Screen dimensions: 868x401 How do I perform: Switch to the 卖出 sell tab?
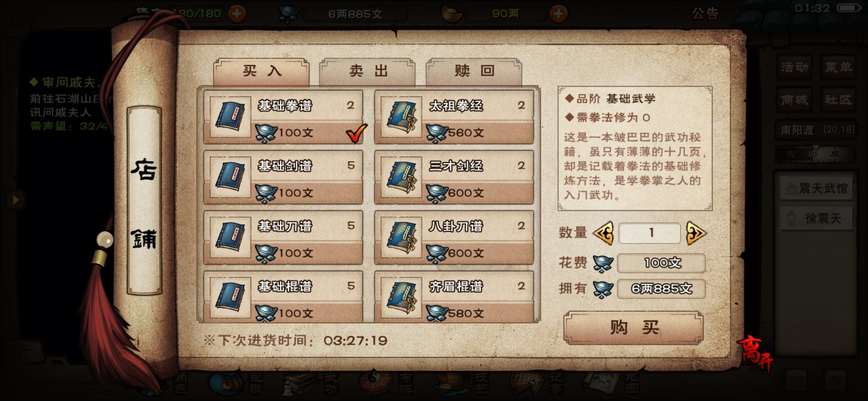pos(368,71)
